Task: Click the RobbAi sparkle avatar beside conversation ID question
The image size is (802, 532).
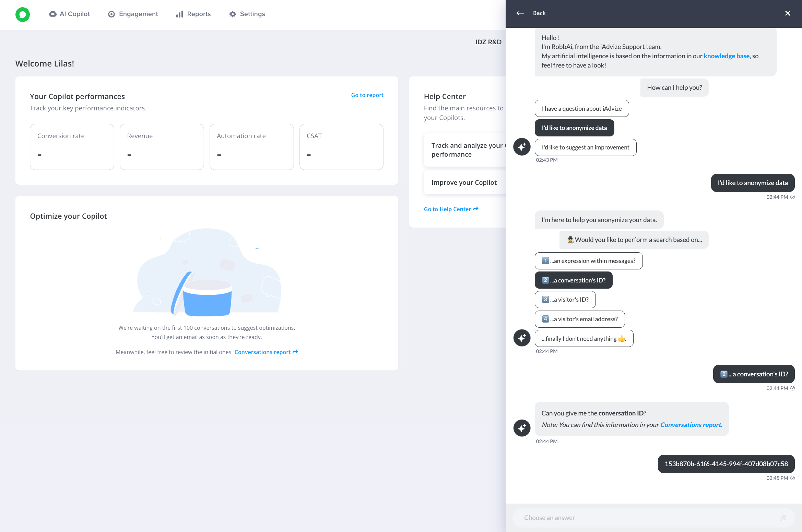Action: click(x=522, y=428)
